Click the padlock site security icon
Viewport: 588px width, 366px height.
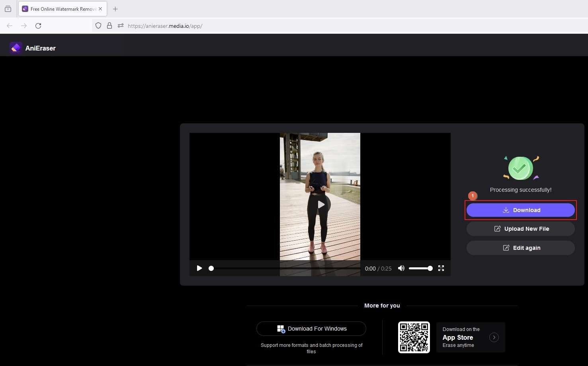109,26
